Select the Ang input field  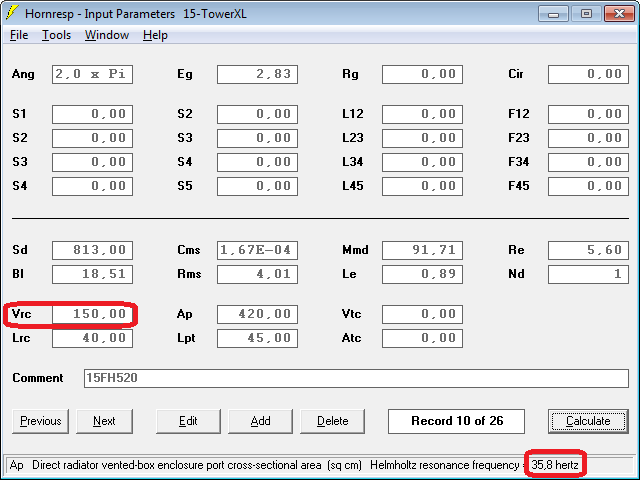(92, 74)
